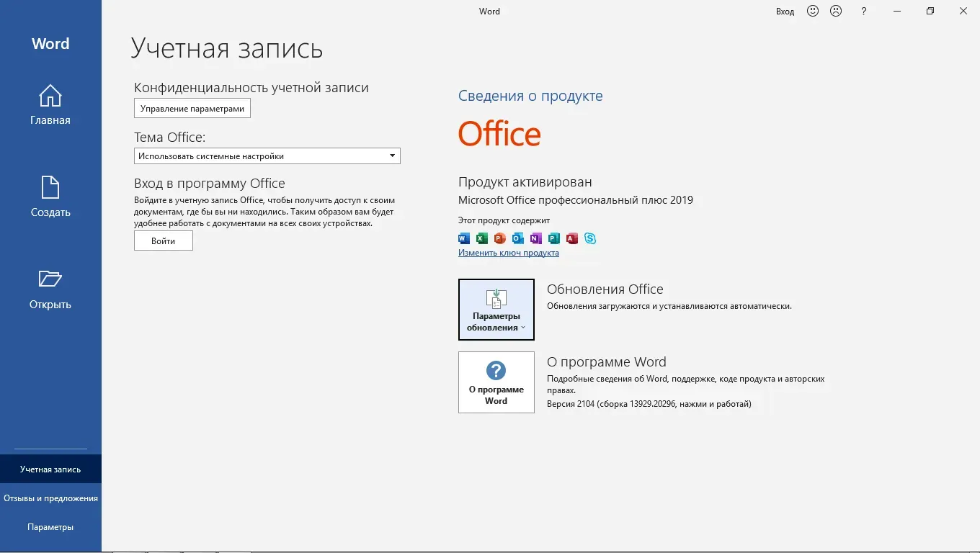Send negative feedback via frowning face icon

pos(836,11)
